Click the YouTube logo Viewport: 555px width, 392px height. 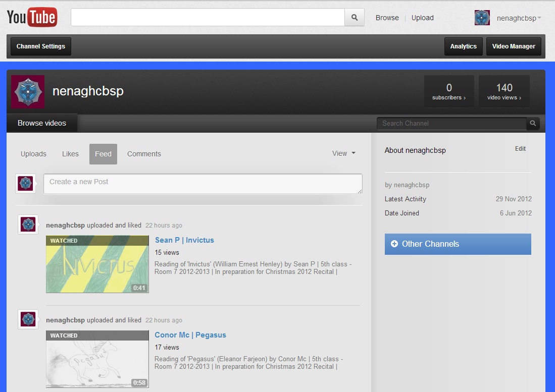pyautogui.click(x=32, y=17)
